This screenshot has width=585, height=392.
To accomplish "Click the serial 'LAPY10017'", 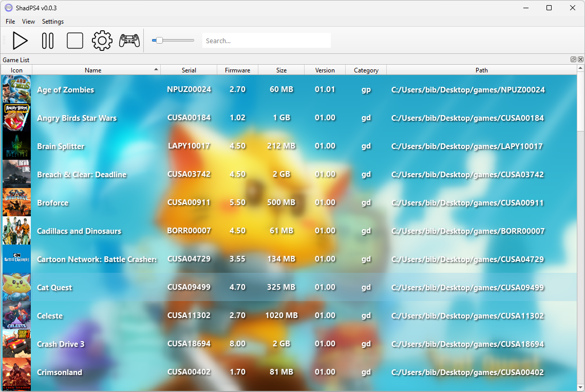I will [189, 146].
